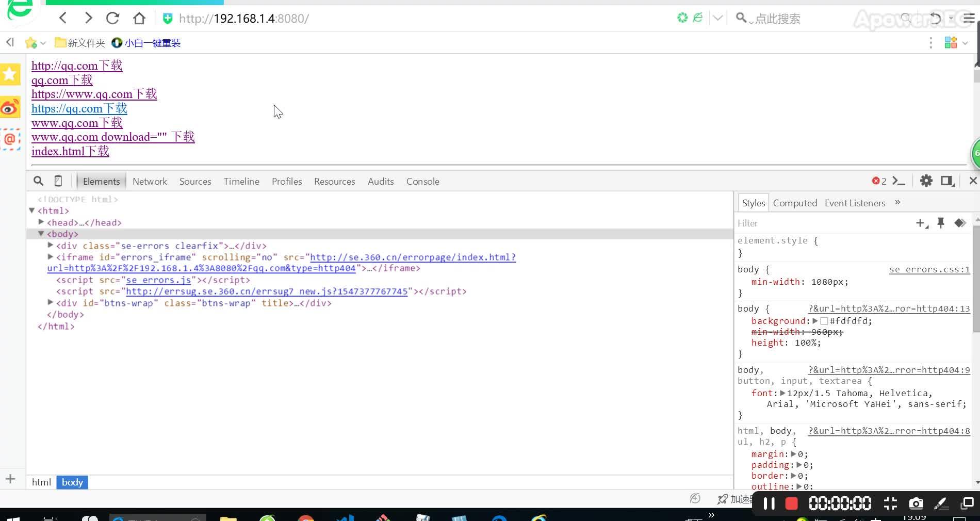Go back to the previous page
The image size is (980, 521).
(63, 19)
